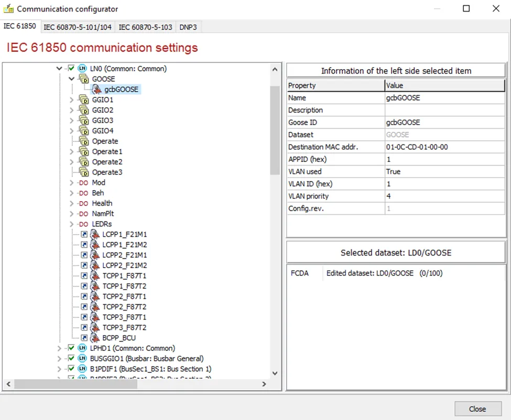The width and height of the screenshot is (511, 420).
Task: Switch to the IEC 60870-5-103 tab
Action: click(145, 27)
